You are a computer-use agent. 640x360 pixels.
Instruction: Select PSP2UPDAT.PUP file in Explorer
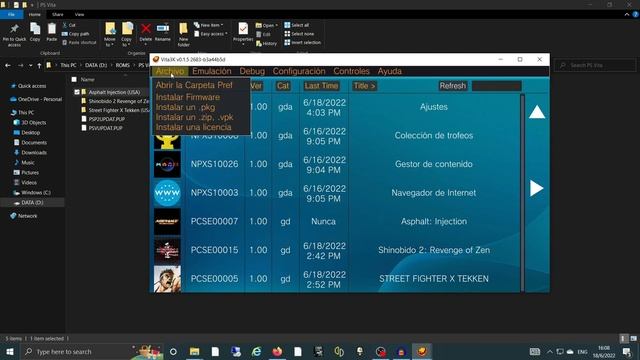pyautogui.click(x=103, y=119)
